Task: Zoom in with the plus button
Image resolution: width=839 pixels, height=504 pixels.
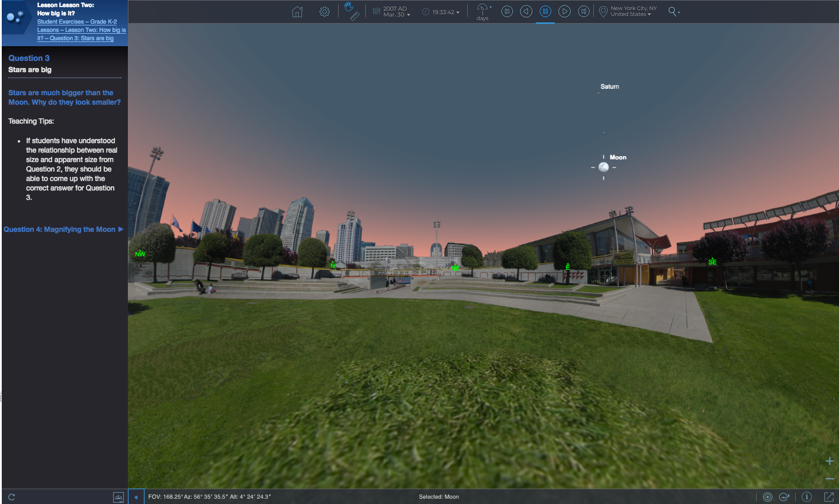Action: click(x=830, y=461)
